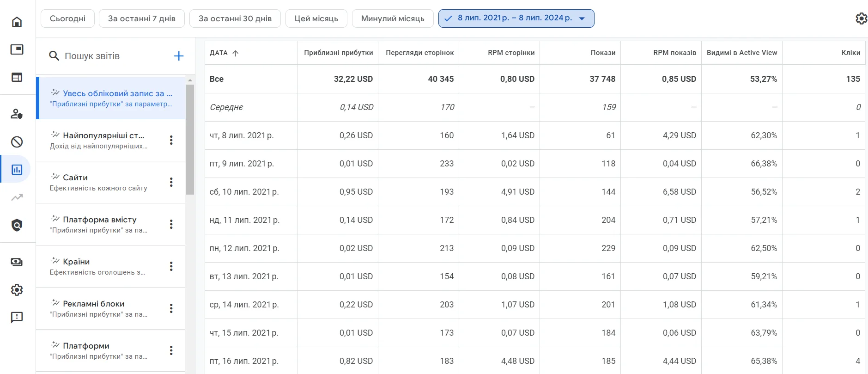
Task: Sort by RPM сторінки column header
Action: click(x=511, y=53)
